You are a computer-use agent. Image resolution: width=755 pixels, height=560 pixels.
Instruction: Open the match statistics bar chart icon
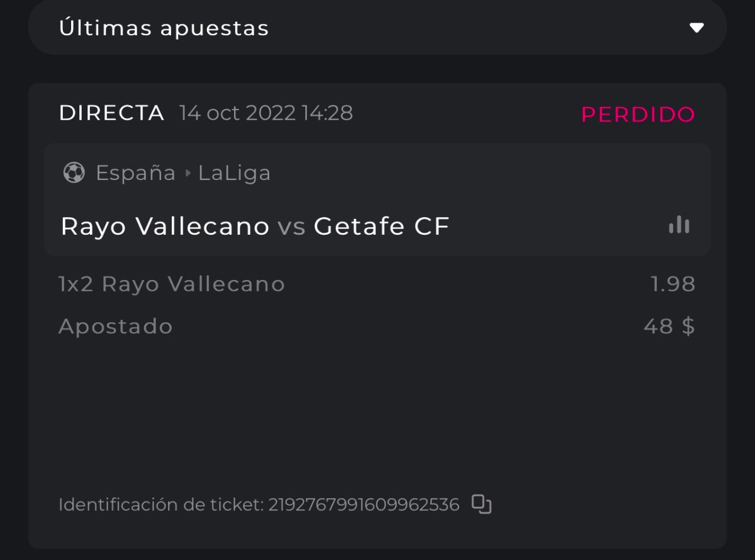(679, 225)
